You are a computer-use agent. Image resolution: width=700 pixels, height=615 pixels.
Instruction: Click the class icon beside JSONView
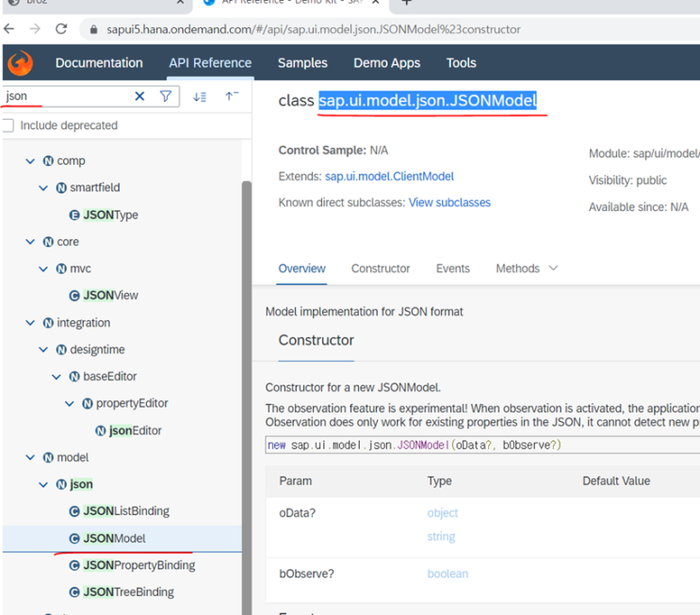pos(74,296)
